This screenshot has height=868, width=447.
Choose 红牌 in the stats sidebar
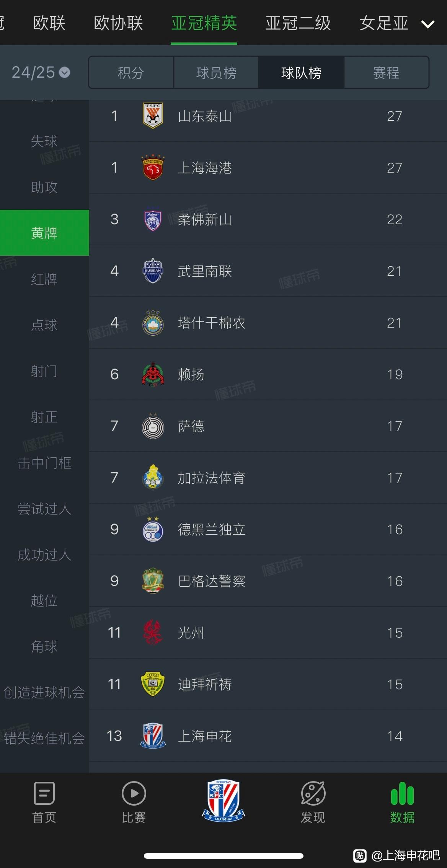(x=44, y=279)
